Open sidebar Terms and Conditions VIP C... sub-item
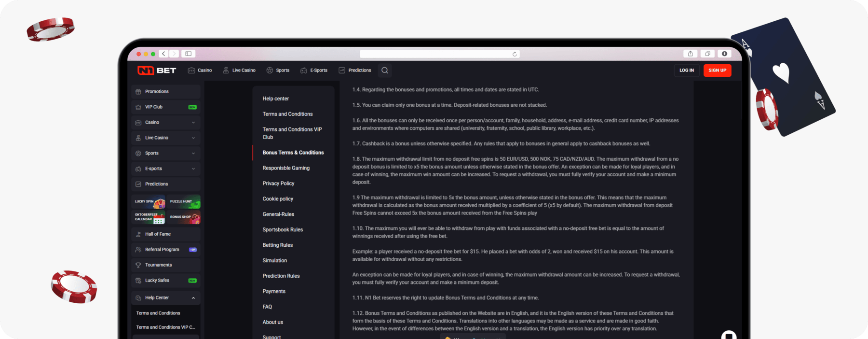The height and width of the screenshot is (339, 868). (165, 327)
